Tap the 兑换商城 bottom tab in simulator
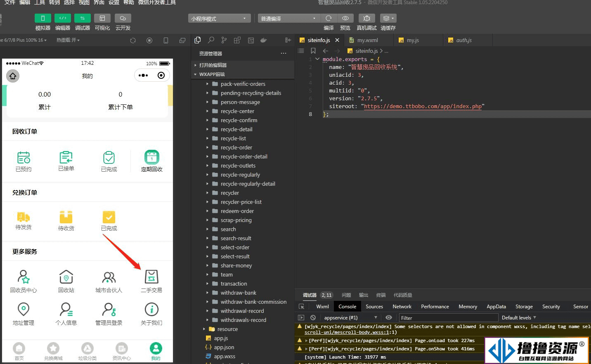 [x=53, y=352]
